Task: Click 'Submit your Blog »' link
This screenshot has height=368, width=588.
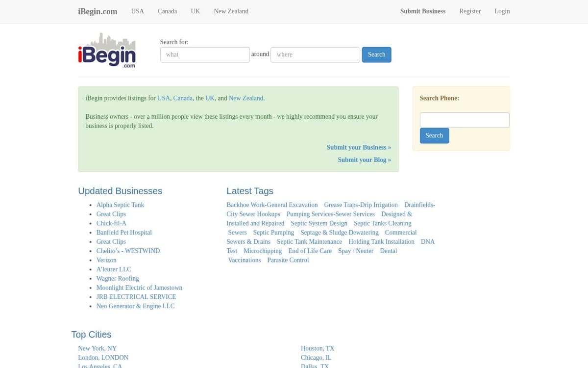Action: 364,159
